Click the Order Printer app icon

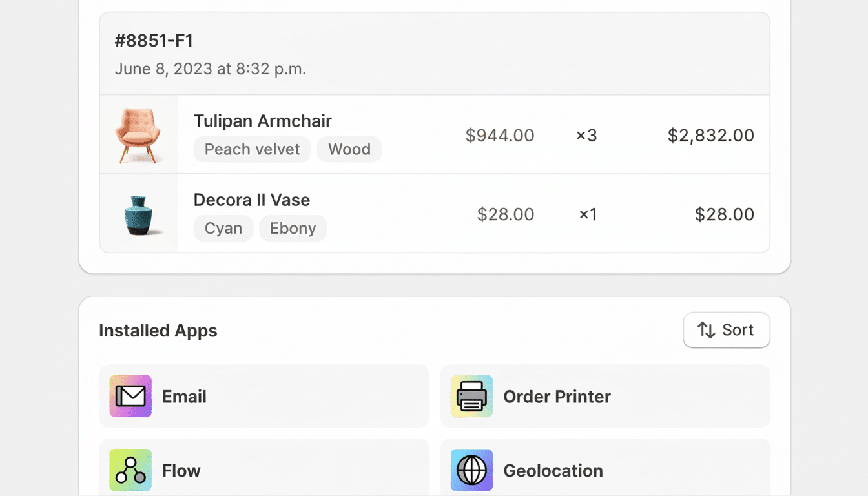point(471,396)
